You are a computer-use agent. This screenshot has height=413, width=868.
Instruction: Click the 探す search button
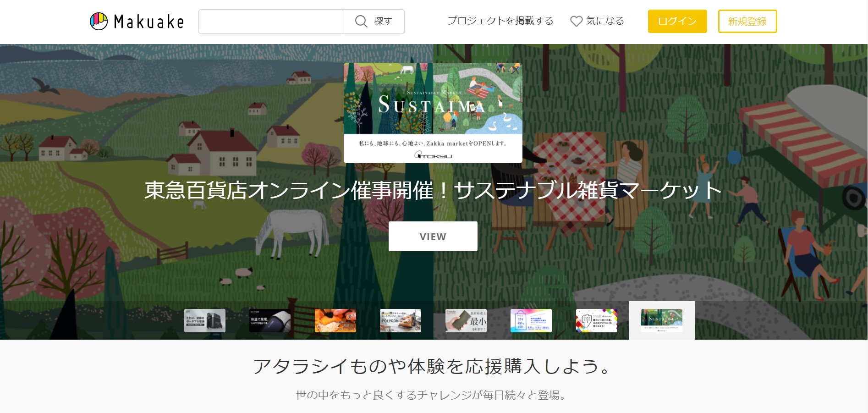[374, 22]
